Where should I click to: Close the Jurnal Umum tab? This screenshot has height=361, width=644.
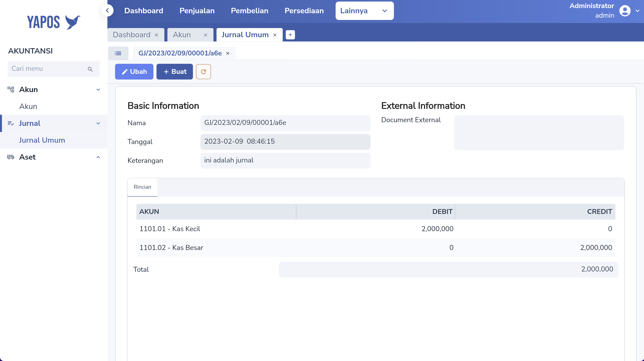tap(275, 35)
